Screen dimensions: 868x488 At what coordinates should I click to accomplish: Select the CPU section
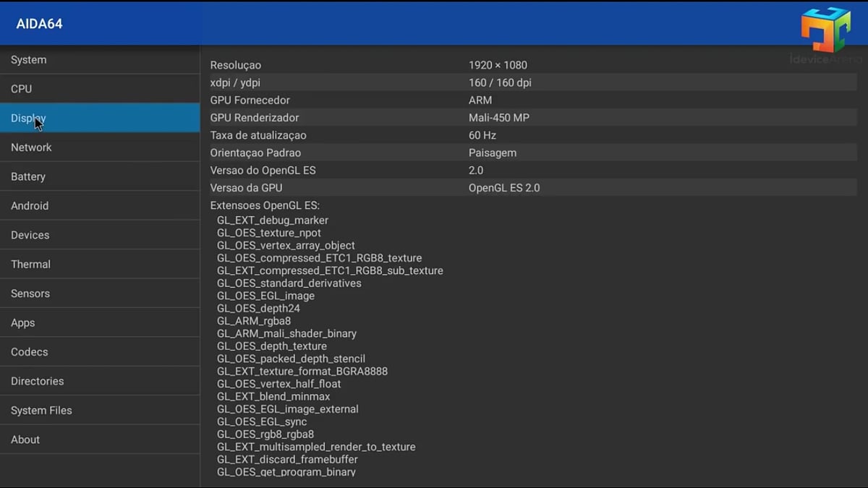pos(21,88)
